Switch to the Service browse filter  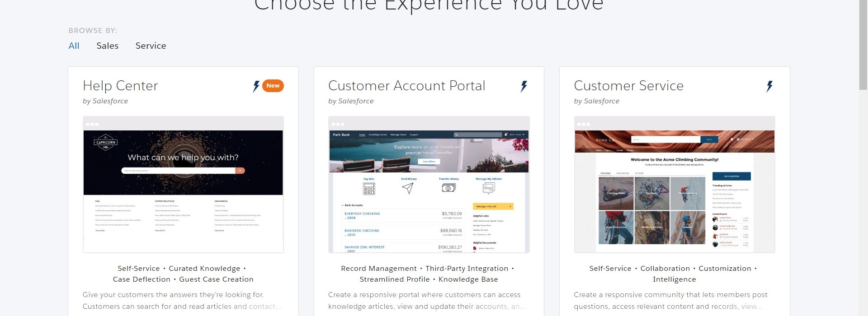tap(151, 46)
